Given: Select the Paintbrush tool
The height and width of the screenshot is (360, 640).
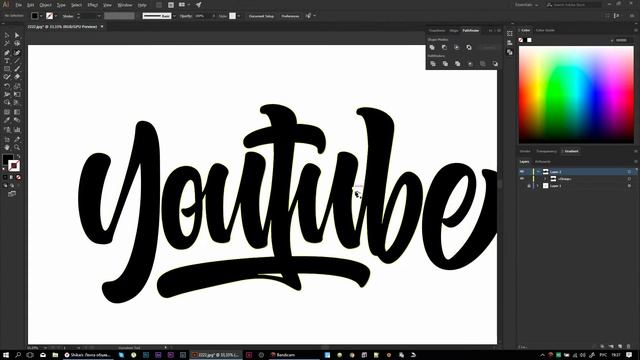Looking at the screenshot, I should tap(17, 69).
